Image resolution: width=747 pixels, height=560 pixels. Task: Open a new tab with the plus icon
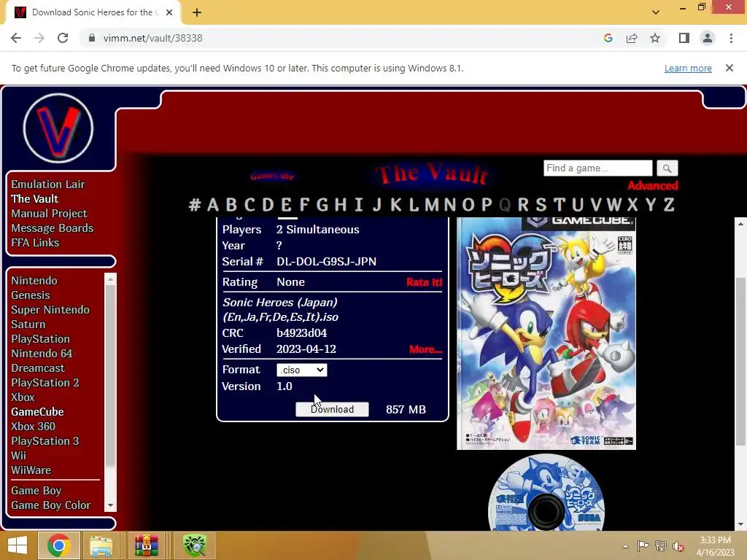coord(197,12)
